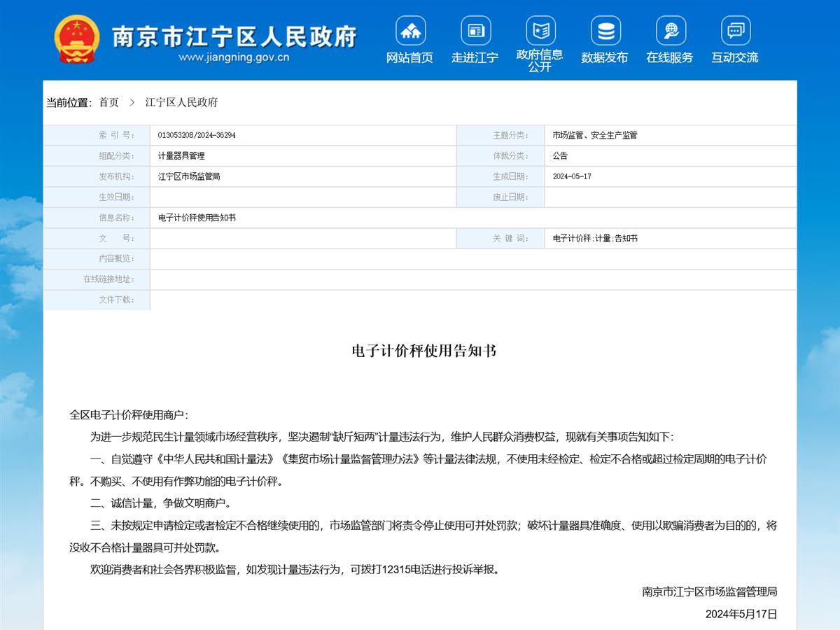The height and width of the screenshot is (630, 840).
Task: Click the icon above 政府信息公开
Action: pyautogui.click(x=540, y=31)
